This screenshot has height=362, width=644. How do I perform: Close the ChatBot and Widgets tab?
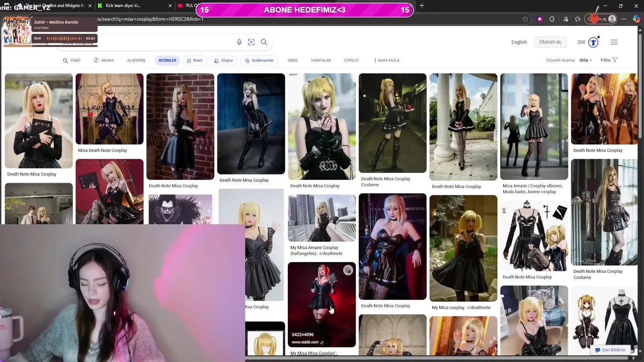coord(90,6)
